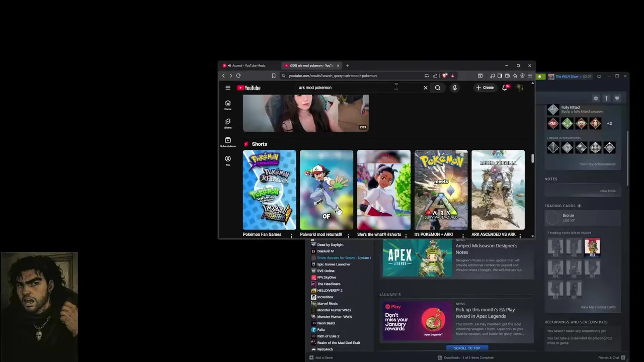Screen dimensions: 644x362
Task: Switch to the Ascend - YouTube Music tab
Action: click(x=249, y=65)
